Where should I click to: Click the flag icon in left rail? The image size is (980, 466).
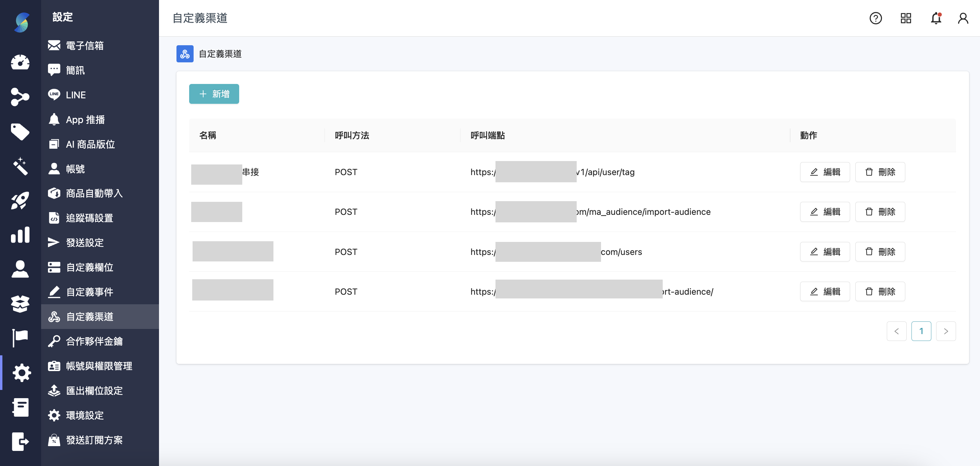click(x=20, y=338)
